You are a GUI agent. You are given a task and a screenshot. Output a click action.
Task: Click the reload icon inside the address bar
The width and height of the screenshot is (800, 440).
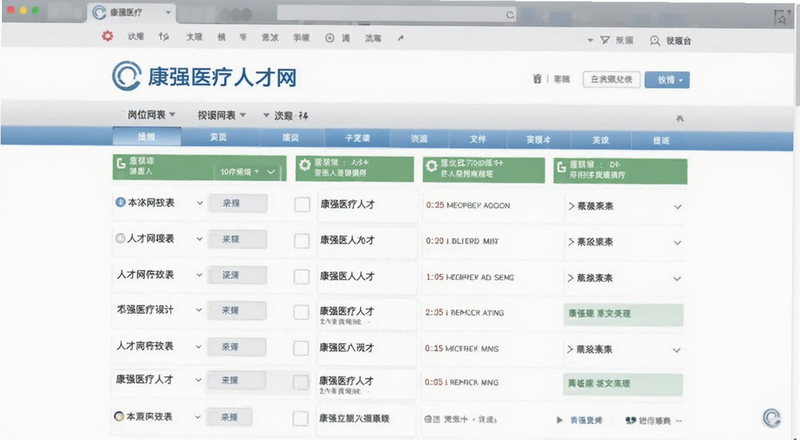[510, 15]
